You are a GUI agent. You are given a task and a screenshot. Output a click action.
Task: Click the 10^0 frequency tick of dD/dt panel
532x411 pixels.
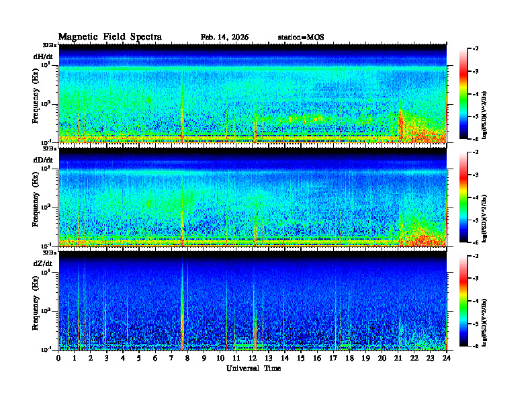pos(46,208)
